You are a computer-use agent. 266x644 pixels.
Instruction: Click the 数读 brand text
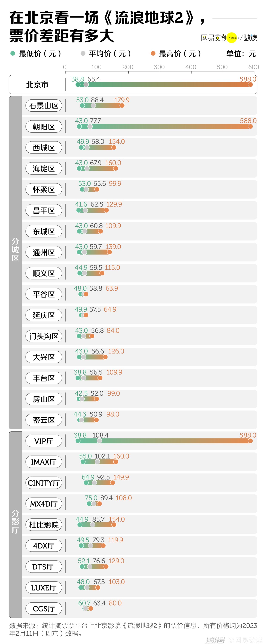(250, 38)
